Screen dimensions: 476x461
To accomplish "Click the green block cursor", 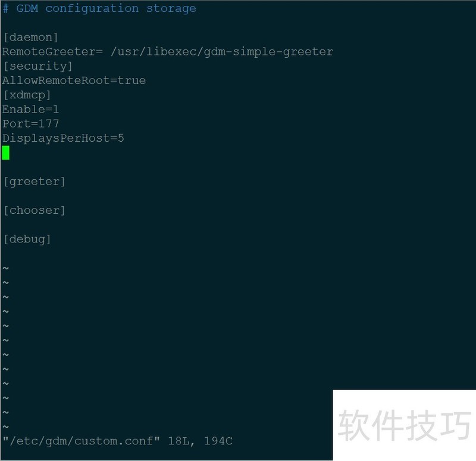I will (6, 153).
